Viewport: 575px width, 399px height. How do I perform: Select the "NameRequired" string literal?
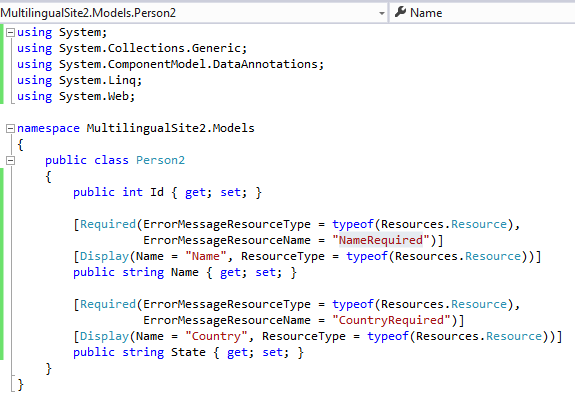[x=380, y=240]
